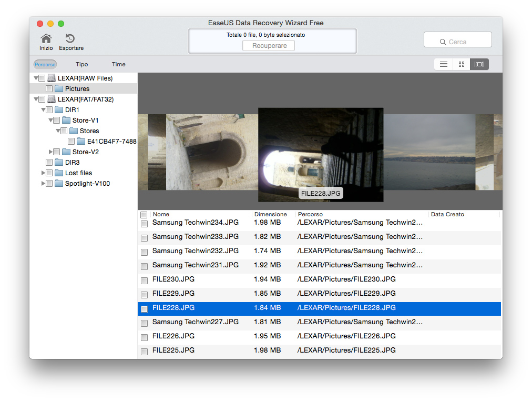Switch to grid thumbnail view
Image resolution: width=532 pixels, height=401 pixels.
[x=462, y=64]
